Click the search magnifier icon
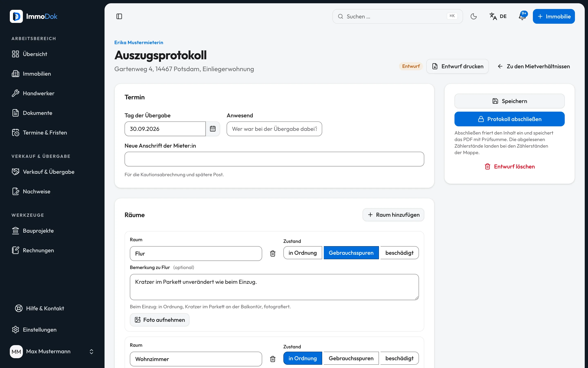The image size is (588, 368). point(340,16)
